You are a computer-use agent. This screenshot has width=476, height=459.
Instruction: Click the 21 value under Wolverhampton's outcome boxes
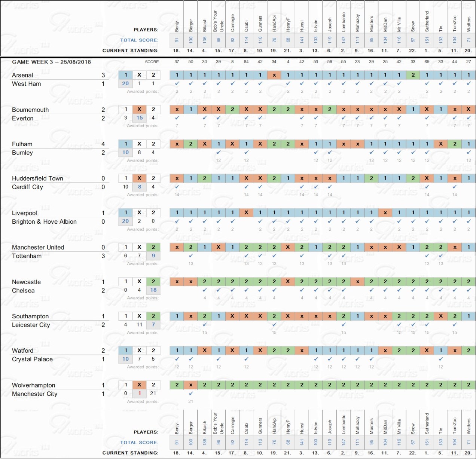click(x=153, y=393)
